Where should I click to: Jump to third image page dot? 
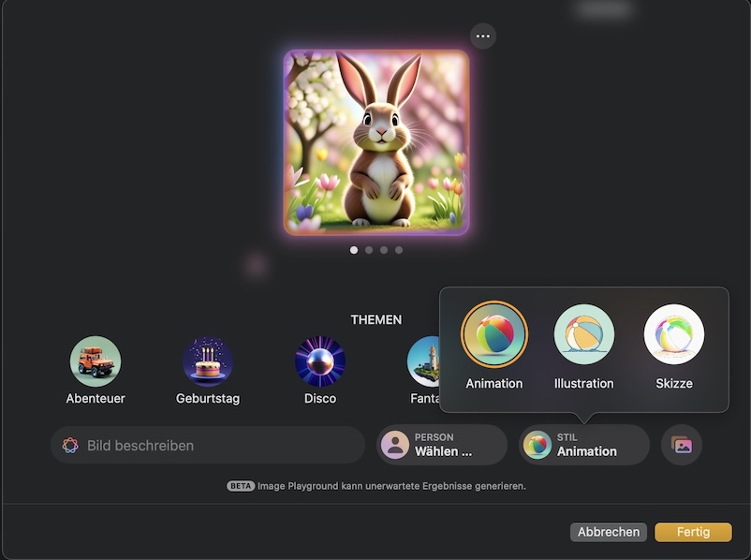click(384, 250)
